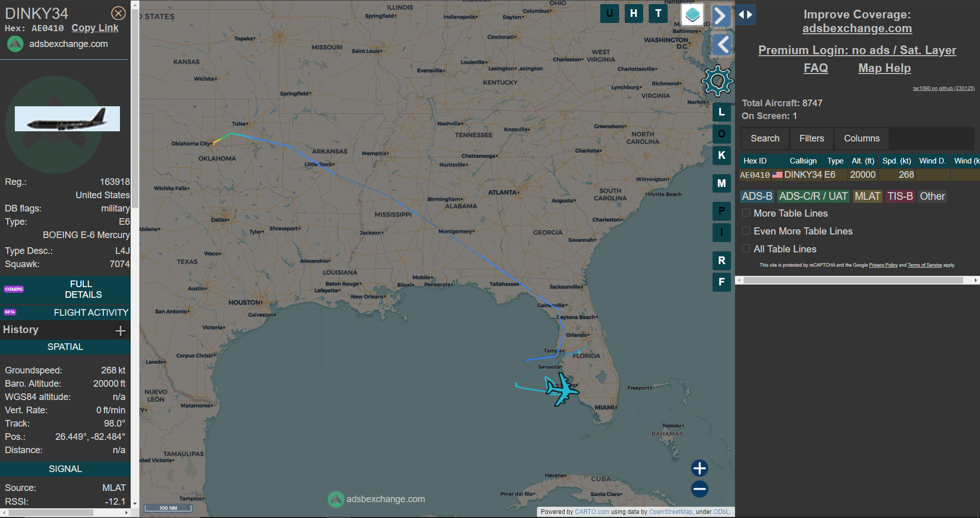This screenshot has height=518, width=980.
Task: Click the left chevron arrow button
Action: pyautogui.click(x=722, y=45)
